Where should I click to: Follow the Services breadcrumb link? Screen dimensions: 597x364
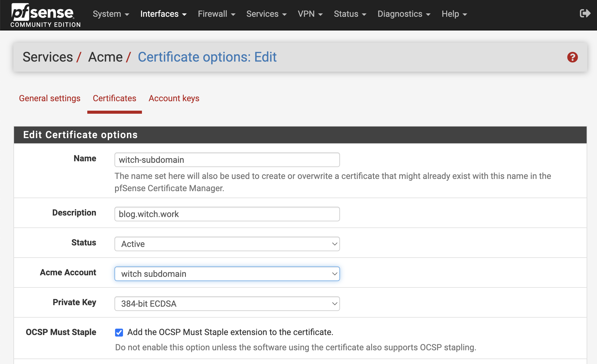[48, 57]
